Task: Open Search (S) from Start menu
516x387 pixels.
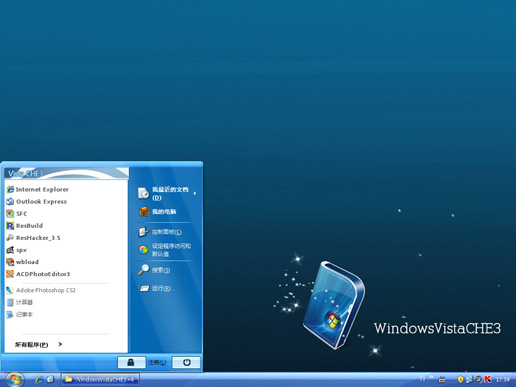Action: coord(154,270)
